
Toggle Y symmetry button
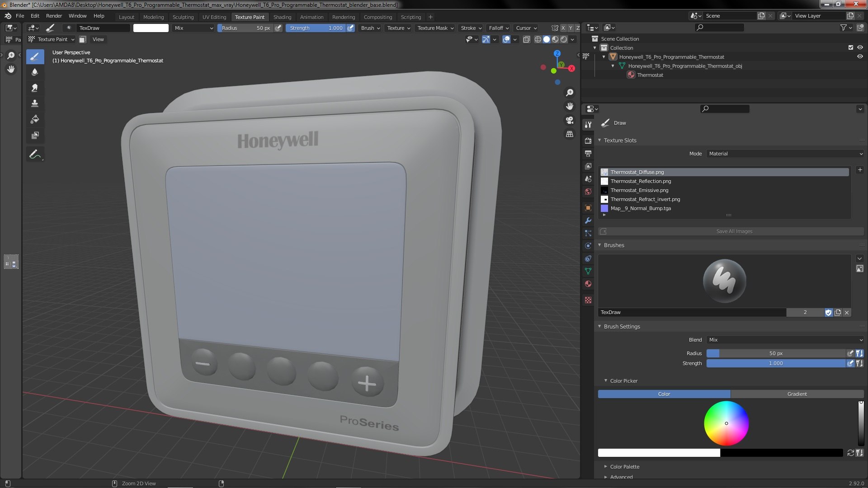point(571,28)
